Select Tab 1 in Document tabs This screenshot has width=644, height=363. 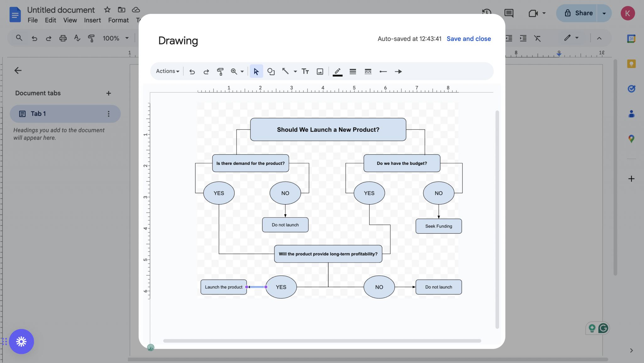pyautogui.click(x=38, y=114)
